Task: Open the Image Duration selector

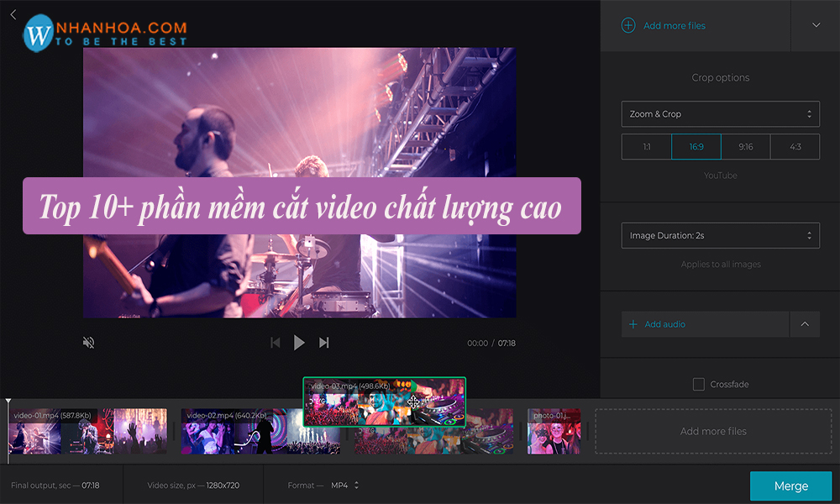Action: tap(720, 235)
